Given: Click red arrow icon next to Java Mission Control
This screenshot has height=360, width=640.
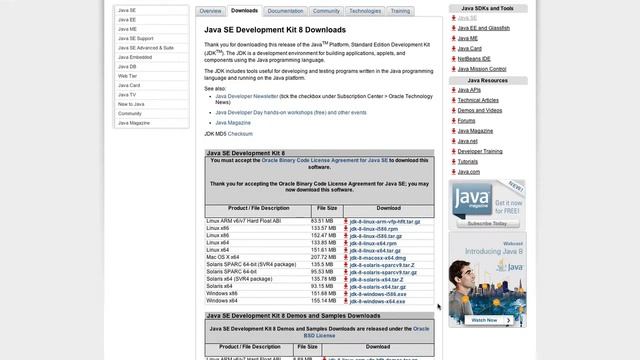Looking at the screenshot, I should pyautogui.click(x=453, y=69).
